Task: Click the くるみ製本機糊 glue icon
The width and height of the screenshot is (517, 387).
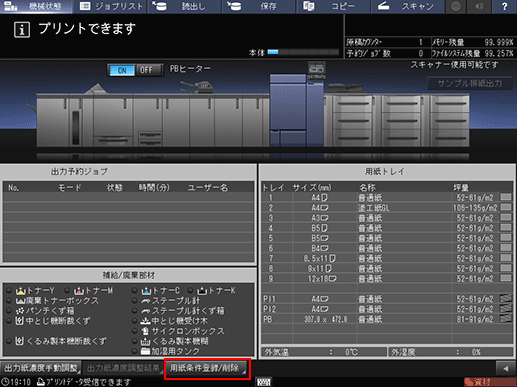Action: [x=146, y=341]
